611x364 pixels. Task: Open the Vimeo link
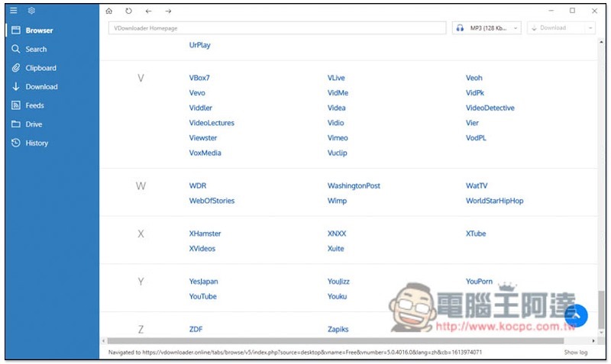[x=338, y=138]
